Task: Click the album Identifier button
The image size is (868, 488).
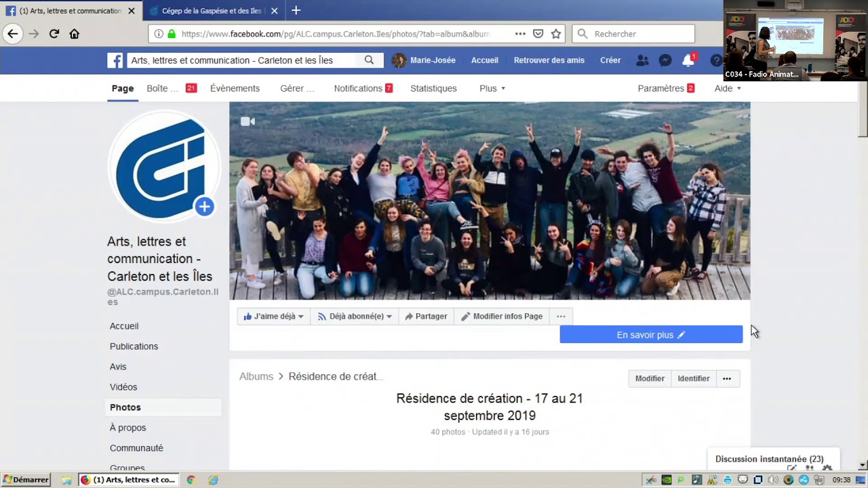Action: click(694, 379)
